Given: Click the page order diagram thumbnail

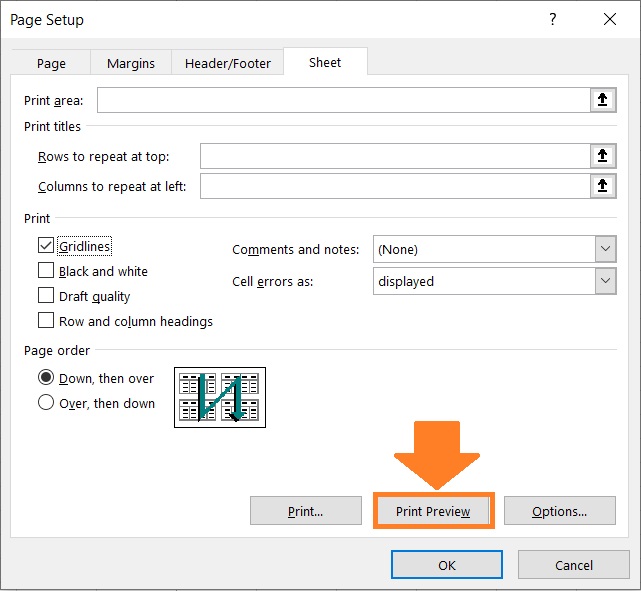Looking at the screenshot, I should coord(220,397).
